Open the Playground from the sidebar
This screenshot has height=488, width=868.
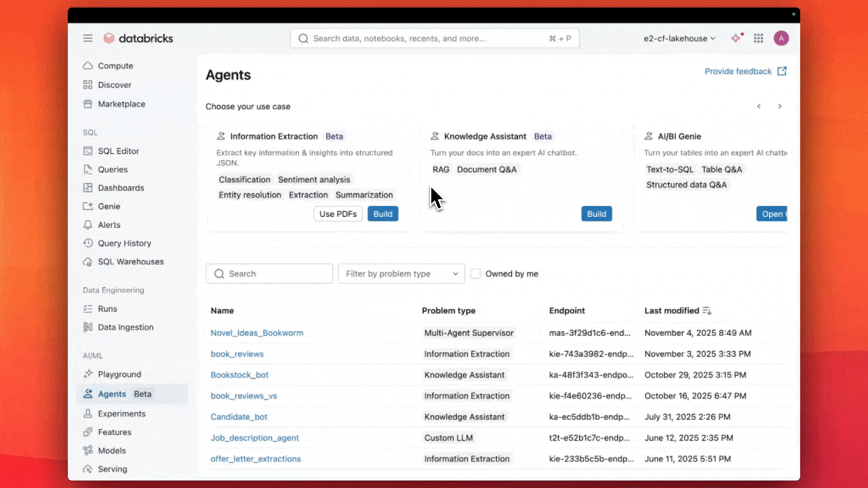pos(118,373)
